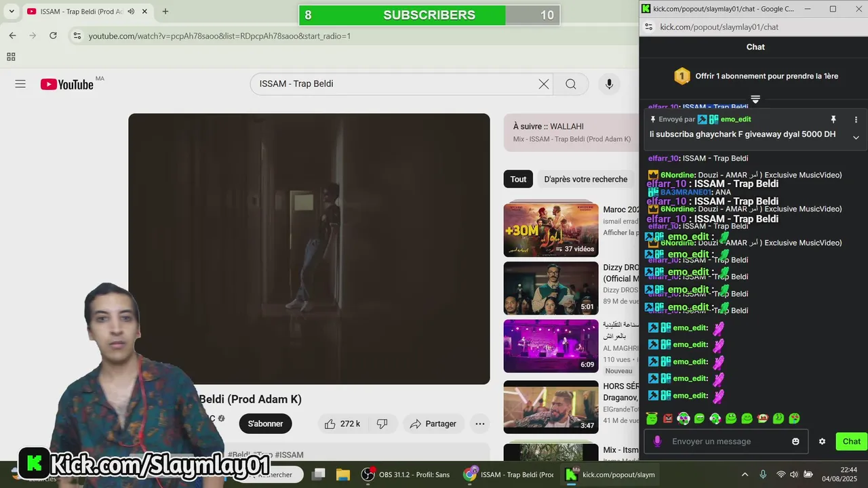
Task: Run the YouTube search via magnifier
Action: 571,84
